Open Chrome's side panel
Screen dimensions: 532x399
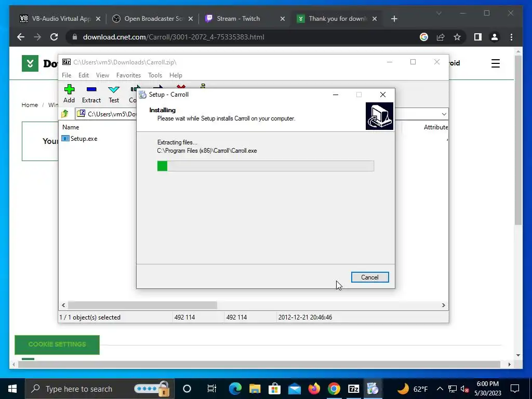click(478, 37)
